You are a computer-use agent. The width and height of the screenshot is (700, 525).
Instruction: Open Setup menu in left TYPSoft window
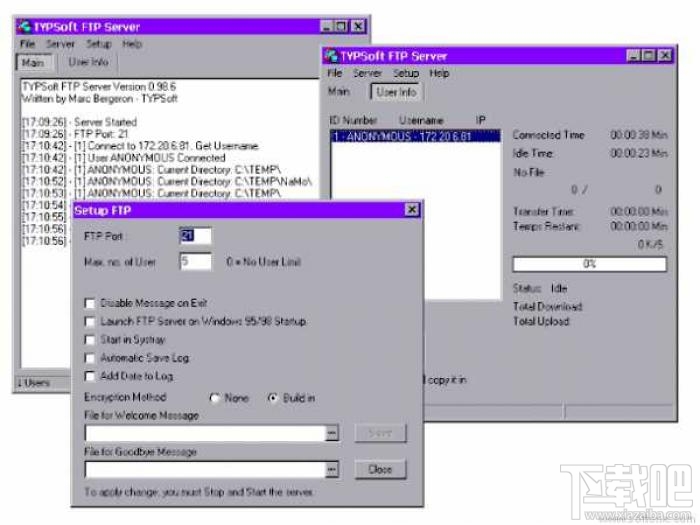[x=99, y=44]
